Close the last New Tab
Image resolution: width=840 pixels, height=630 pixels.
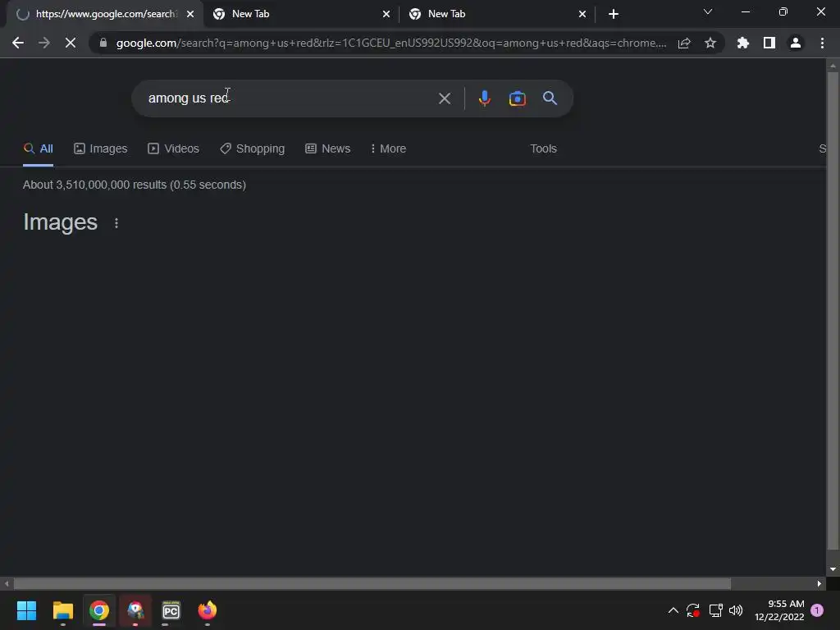(x=582, y=14)
